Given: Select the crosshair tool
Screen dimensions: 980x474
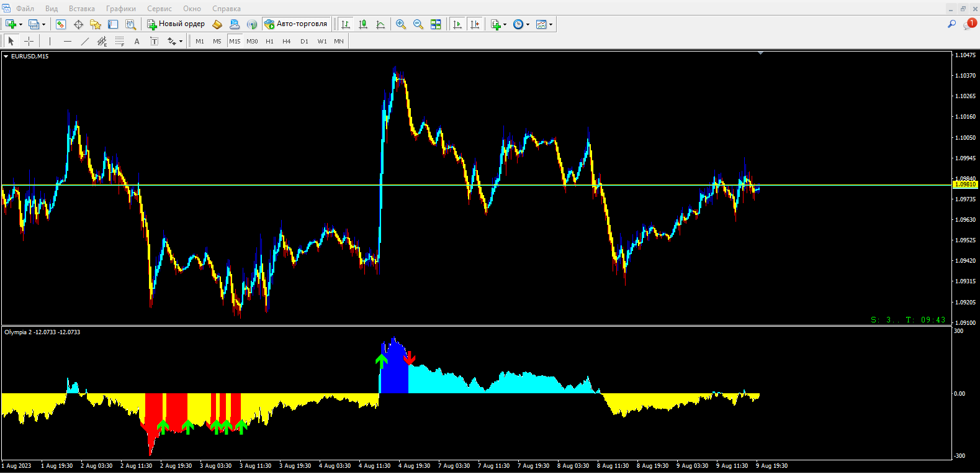Looking at the screenshot, I should coord(29,41).
